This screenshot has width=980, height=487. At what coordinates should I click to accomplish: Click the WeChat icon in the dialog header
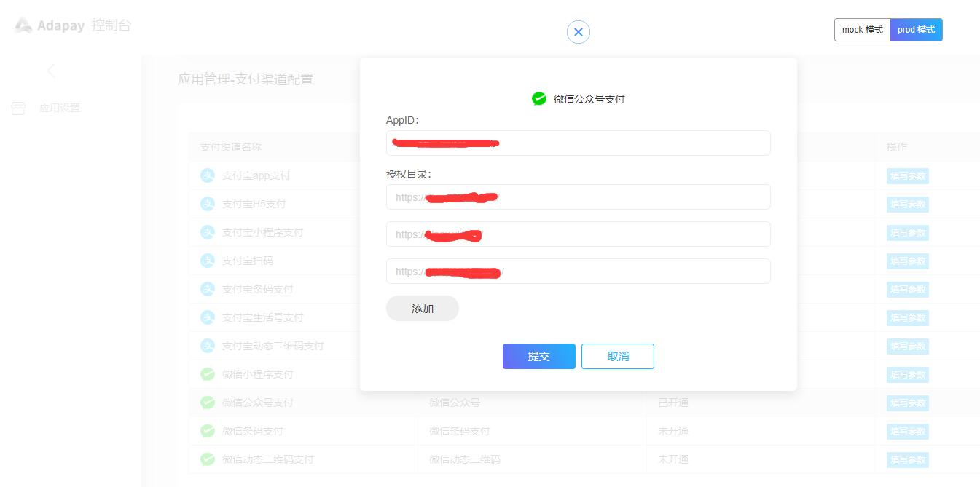539,99
